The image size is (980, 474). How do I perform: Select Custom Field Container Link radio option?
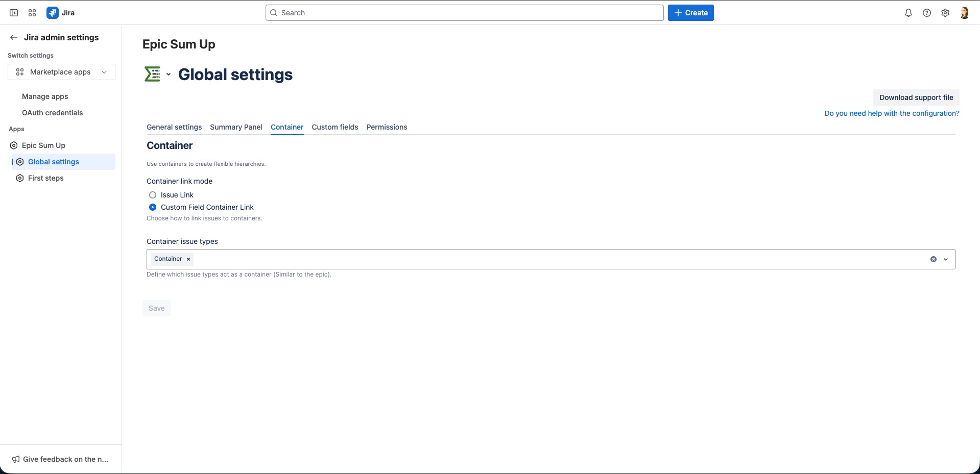tap(153, 207)
